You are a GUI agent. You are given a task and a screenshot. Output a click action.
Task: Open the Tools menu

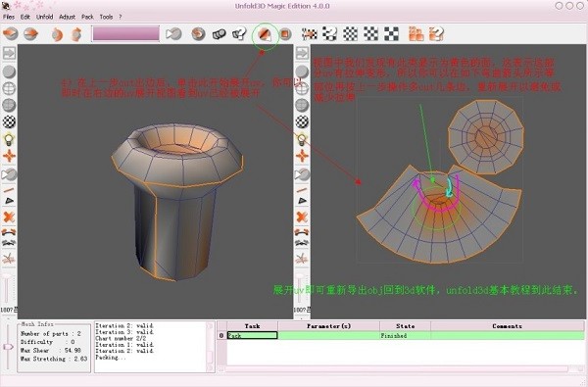pyautogui.click(x=106, y=17)
